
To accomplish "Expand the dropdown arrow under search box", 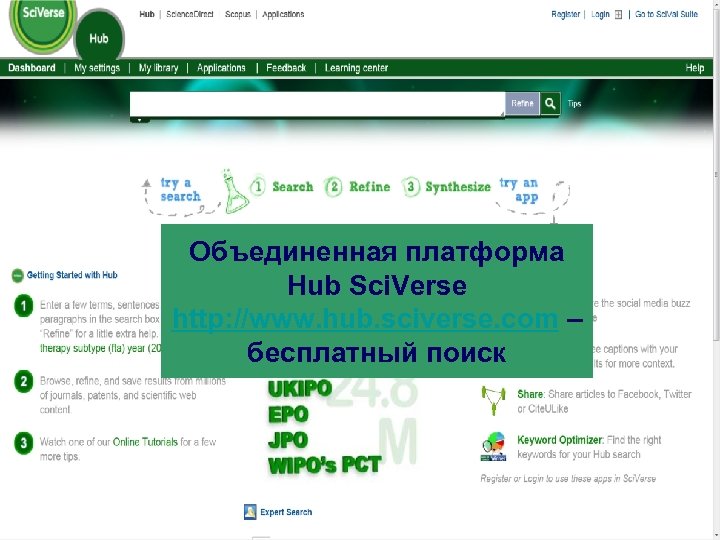I will point(140,120).
